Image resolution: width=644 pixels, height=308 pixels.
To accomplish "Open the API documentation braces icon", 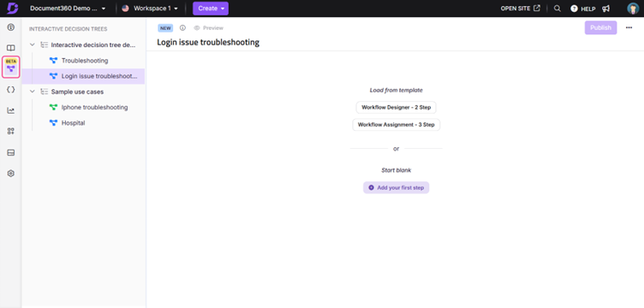I will [x=11, y=90].
